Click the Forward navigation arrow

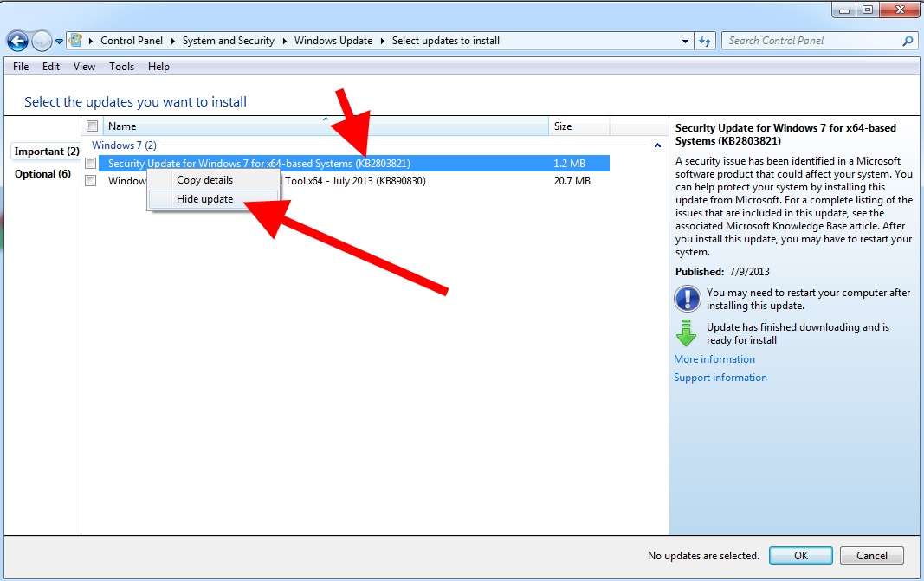pos(42,41)
